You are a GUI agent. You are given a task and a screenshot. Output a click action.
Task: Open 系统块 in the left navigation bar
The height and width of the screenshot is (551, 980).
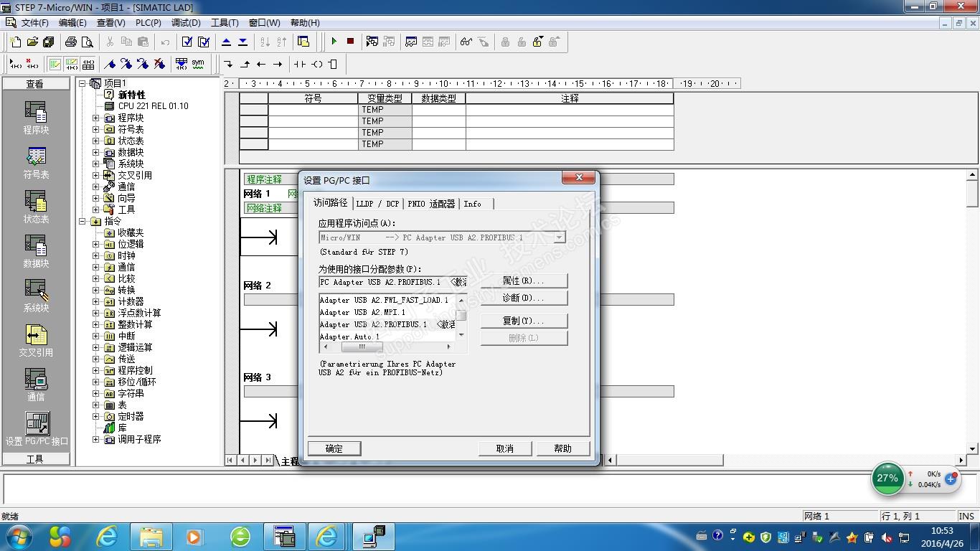tap(36, 296)
